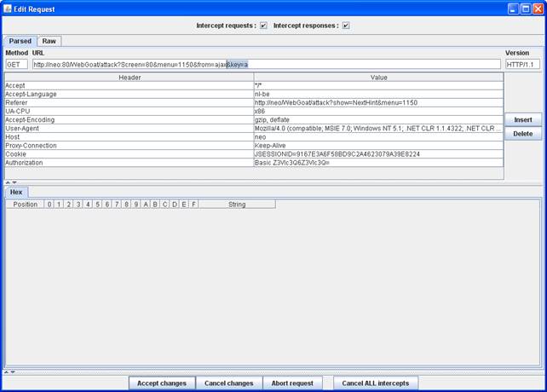The width and height of the screenshot is (547, 392).
Task: Click the Accept changes button
Action: tap(162, 383)
